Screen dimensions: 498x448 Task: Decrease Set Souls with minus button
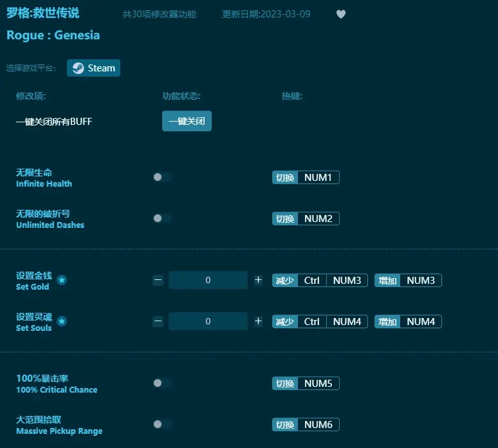tap(158, 321)
